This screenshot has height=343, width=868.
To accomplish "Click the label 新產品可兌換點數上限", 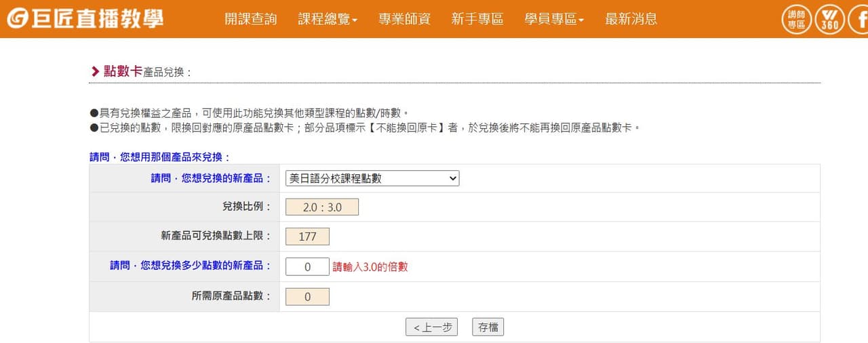I will pos(216,236).
